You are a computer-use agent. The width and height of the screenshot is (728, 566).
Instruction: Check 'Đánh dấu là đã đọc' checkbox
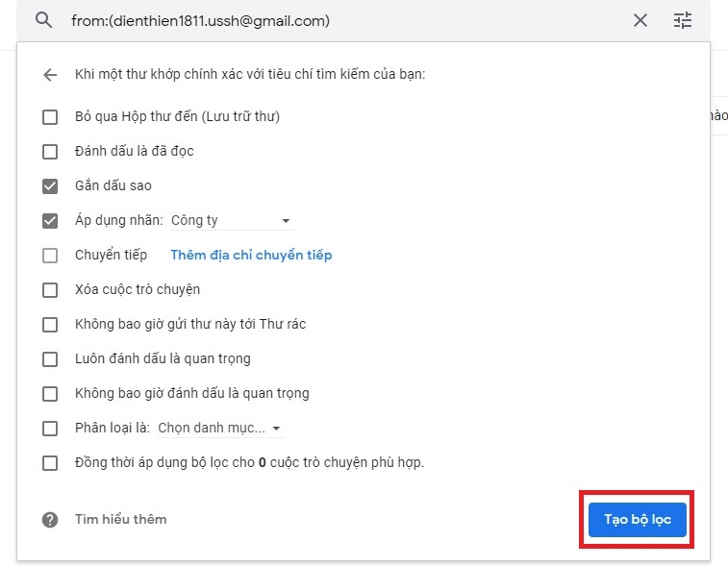tap(50, 152)
